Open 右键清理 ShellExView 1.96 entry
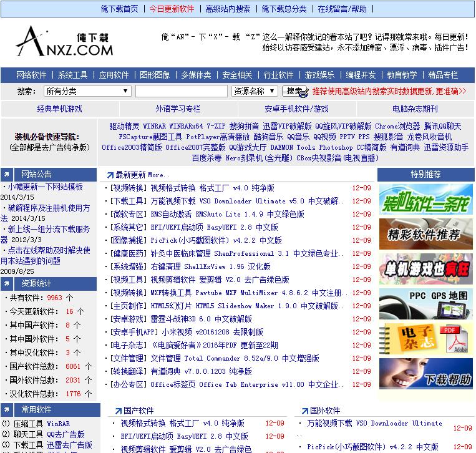 point(210,266)
